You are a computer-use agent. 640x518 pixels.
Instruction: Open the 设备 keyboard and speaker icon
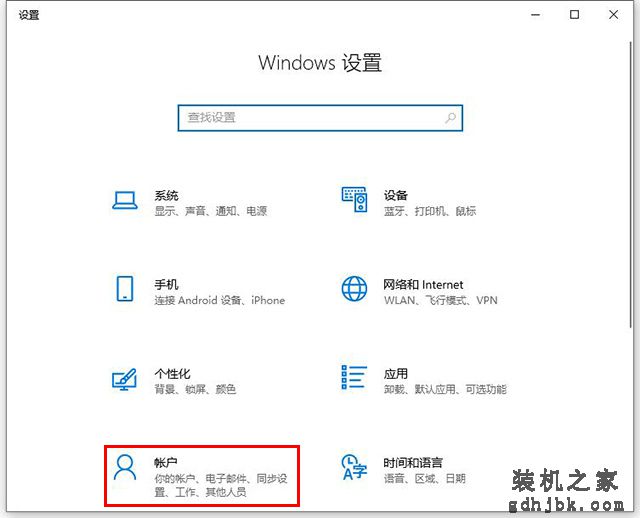click(x=354, y=200)
